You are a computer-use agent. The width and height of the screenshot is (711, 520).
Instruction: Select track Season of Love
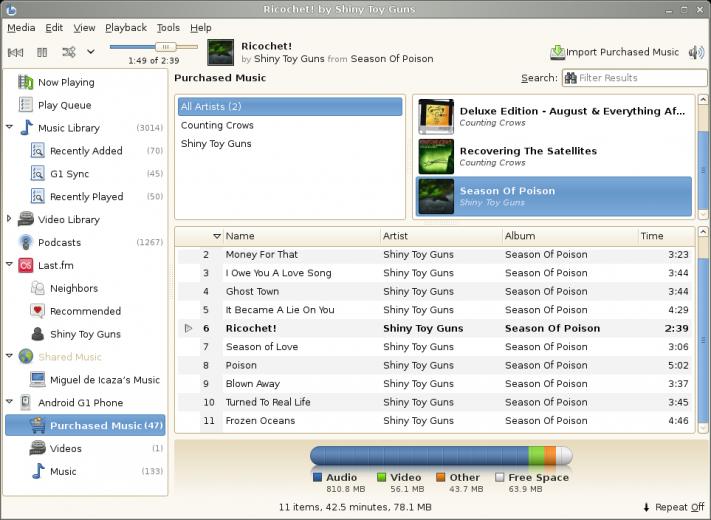[x=434, y=347]
